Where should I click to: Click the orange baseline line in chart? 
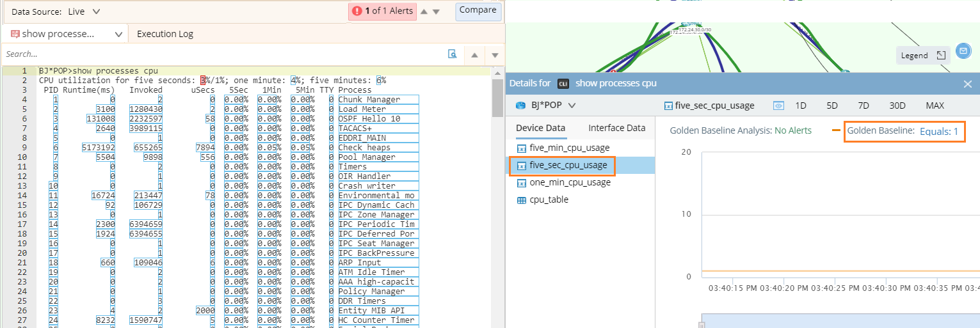[840, 271]
